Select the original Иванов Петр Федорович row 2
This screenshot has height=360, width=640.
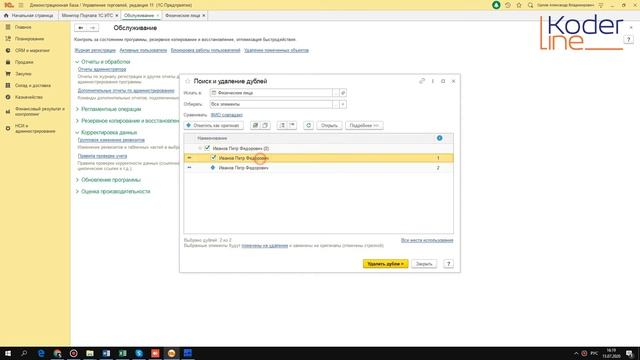pos(318,168)
